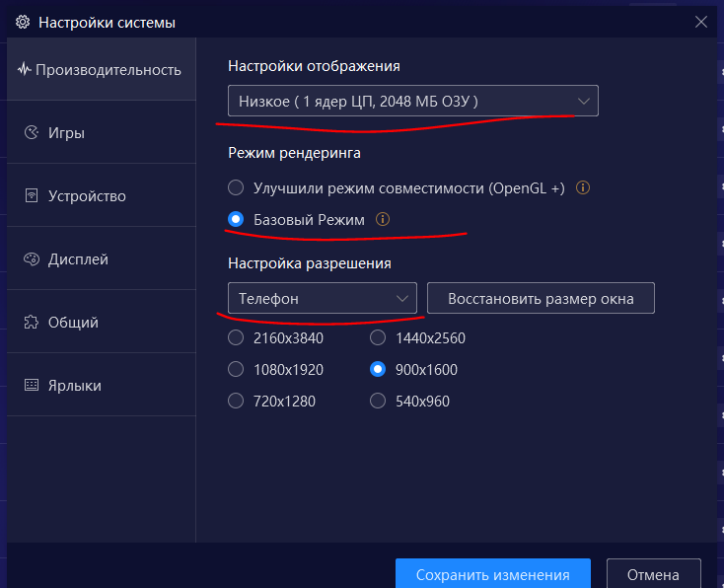Choose 1080x1920 resolution

tap(236, 370)
